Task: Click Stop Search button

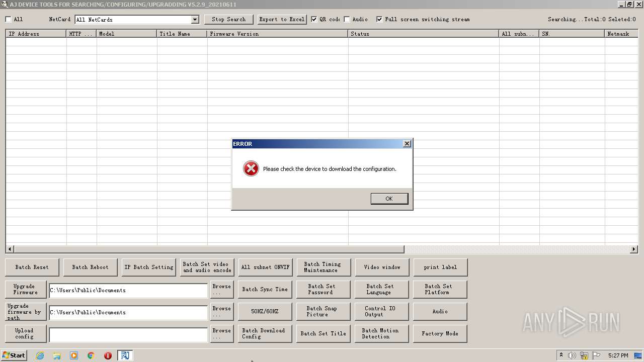Action: [228, 20]
